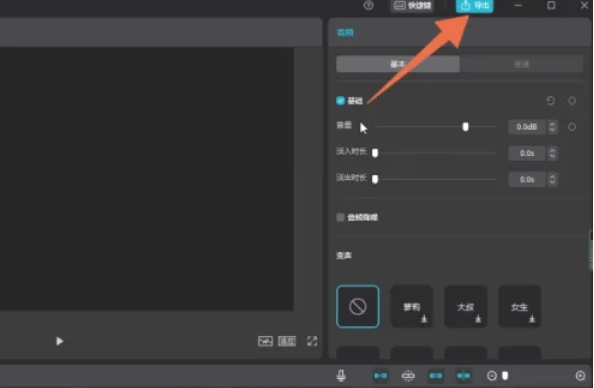Close the editor window
Image resolution: width=594 pixels, height=388 pixels.
pyautogui.click(x=585, y=5)
